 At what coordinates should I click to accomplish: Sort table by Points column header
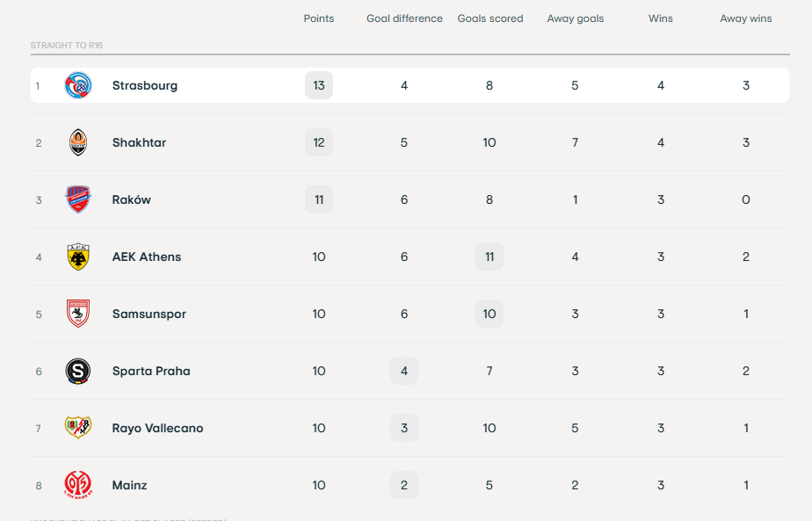(319, 18)
